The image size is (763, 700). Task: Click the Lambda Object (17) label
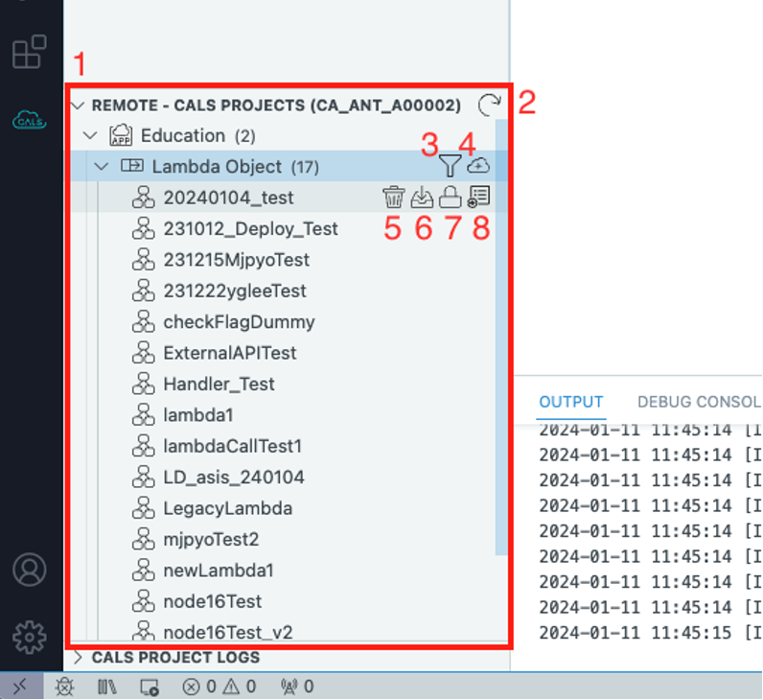point(236,167)
